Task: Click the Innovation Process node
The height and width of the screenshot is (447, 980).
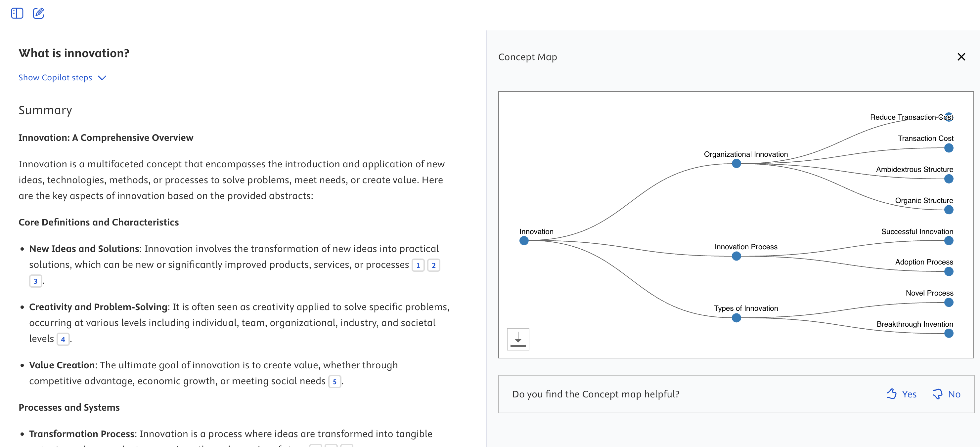Action: (x=736, y=256)
